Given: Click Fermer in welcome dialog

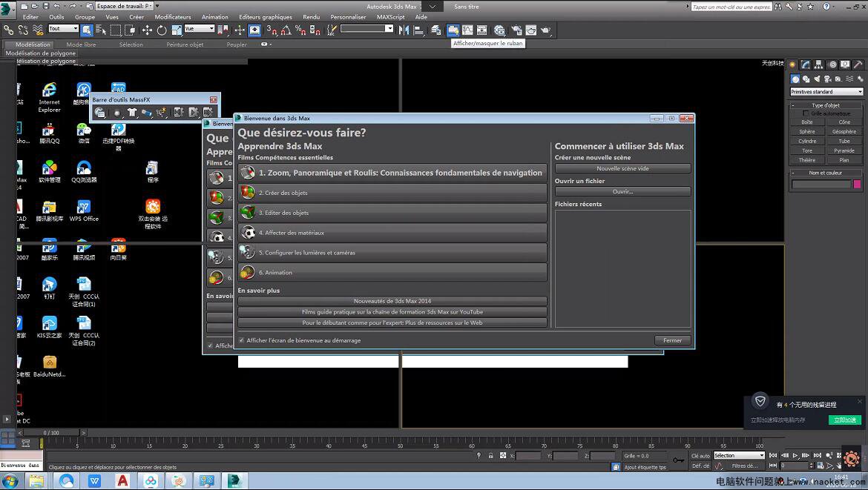Looking at the screenshot, I should [x=673, y=340].
